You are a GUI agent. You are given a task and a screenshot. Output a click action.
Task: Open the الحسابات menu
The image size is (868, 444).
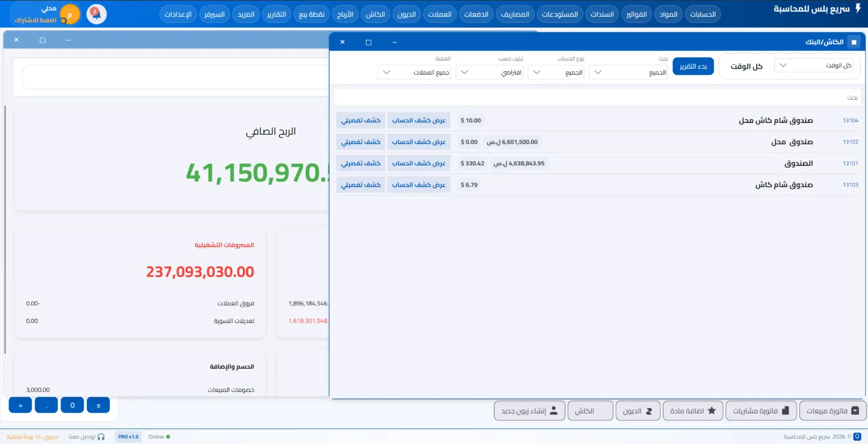(x=703, y=14)
